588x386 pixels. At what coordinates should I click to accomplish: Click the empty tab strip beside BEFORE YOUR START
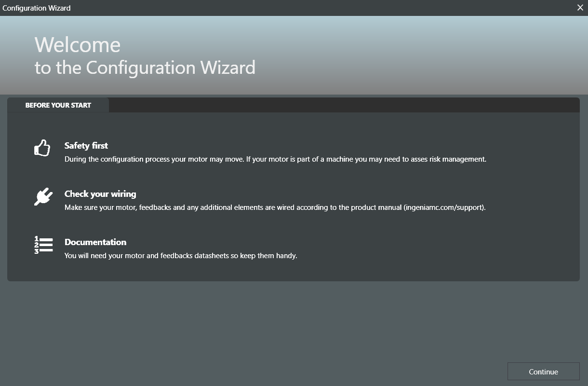[337, 105]
